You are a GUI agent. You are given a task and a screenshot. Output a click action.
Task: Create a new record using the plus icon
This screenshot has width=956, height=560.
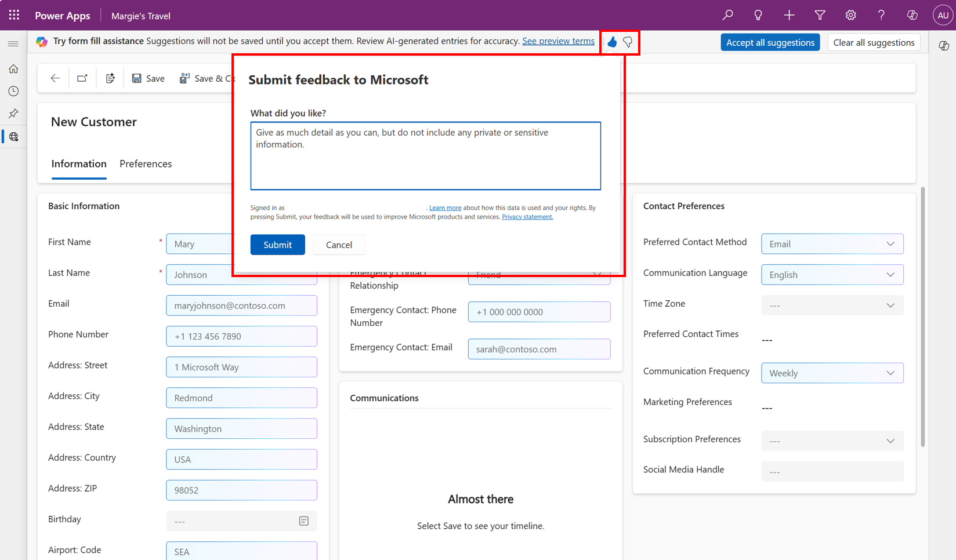point(789,15)
